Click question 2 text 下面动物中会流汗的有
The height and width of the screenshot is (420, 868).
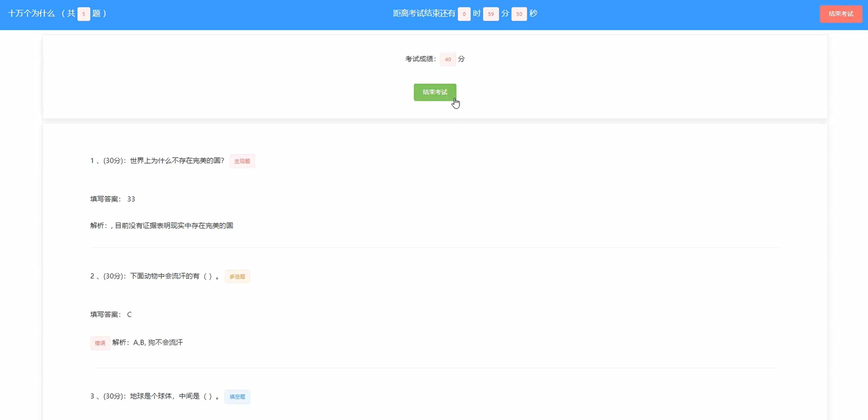pyautogui.click(x=165, y=276)
